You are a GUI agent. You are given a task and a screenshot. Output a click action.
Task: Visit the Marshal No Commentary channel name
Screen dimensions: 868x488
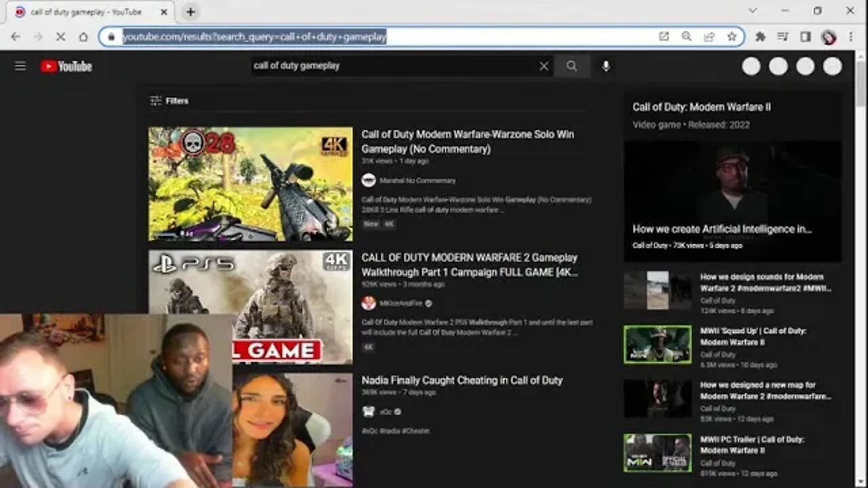pos(417,181)
